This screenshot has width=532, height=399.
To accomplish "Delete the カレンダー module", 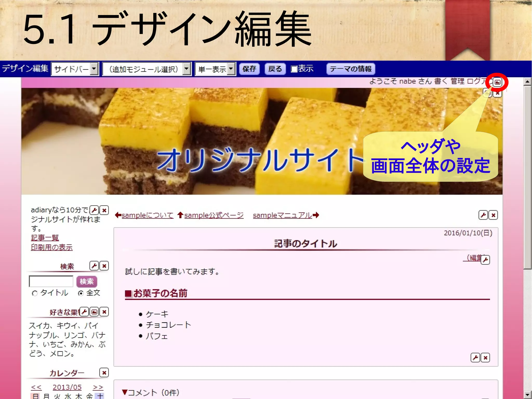I will (104, 373).
